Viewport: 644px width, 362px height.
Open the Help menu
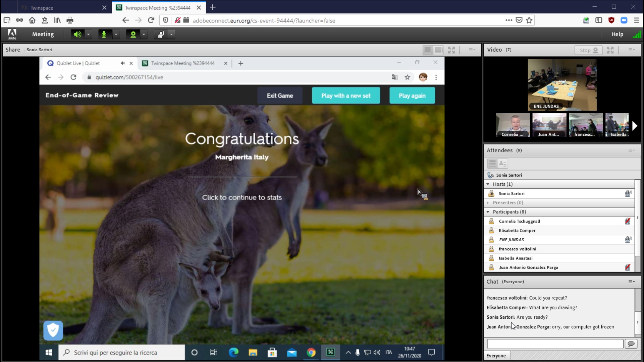[x=617, y=34]
